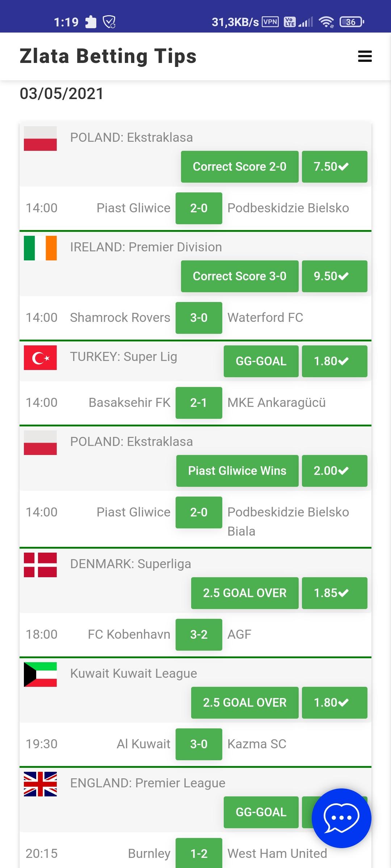
Task: Select the Correct Score 3-0 tip
Action: point(240,276)
